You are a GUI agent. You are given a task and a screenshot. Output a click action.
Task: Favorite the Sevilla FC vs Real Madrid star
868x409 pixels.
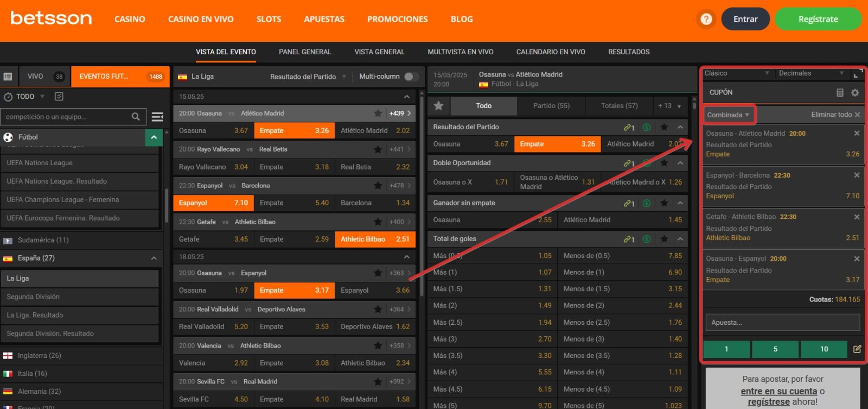378,381
